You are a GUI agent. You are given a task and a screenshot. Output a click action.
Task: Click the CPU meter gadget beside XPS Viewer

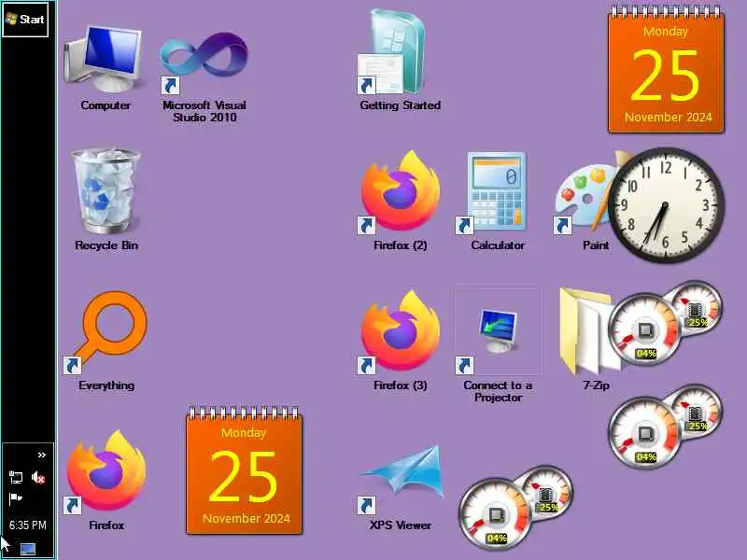pos(515,508)
